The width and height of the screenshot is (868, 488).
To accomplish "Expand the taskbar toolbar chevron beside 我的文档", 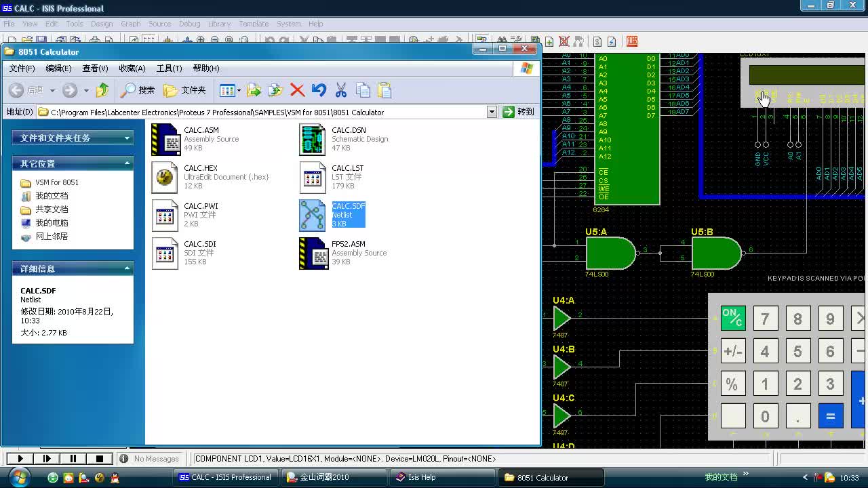I will click(x=746, y=474).
